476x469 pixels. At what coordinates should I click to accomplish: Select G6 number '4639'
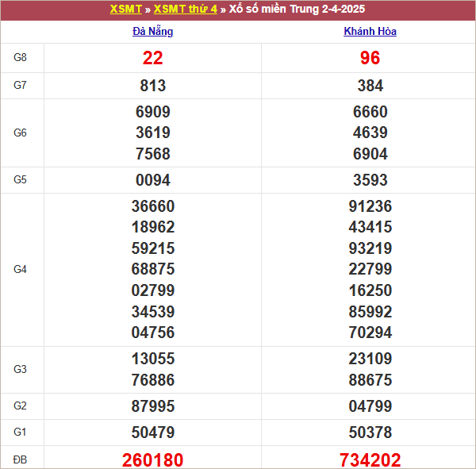[x=370, y=133]
